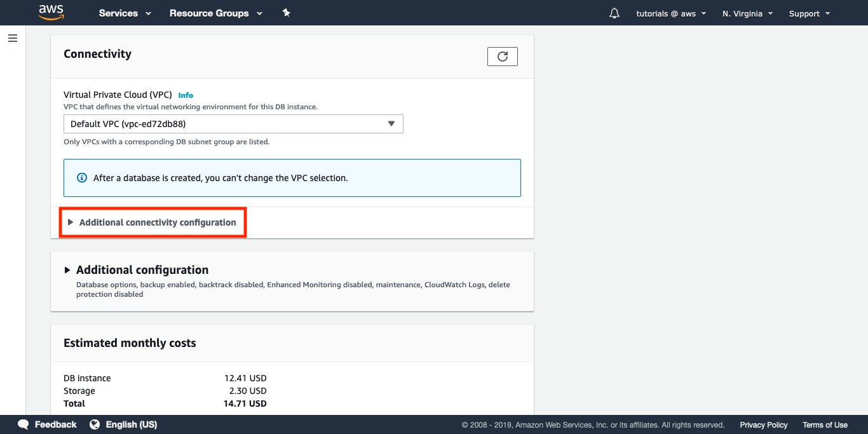
Task: Expand the Additional configuration section
Action: [142, 270]
